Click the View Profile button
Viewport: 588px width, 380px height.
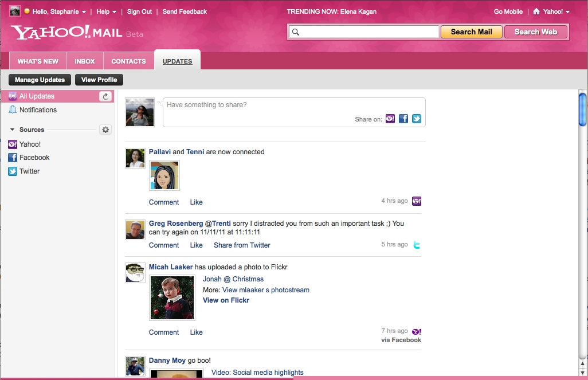pyautogui.click(x=99, y=80)
